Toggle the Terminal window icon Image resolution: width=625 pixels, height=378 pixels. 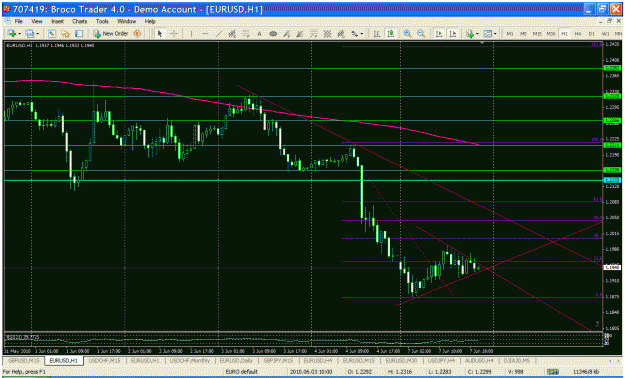(x=79, y=34)
